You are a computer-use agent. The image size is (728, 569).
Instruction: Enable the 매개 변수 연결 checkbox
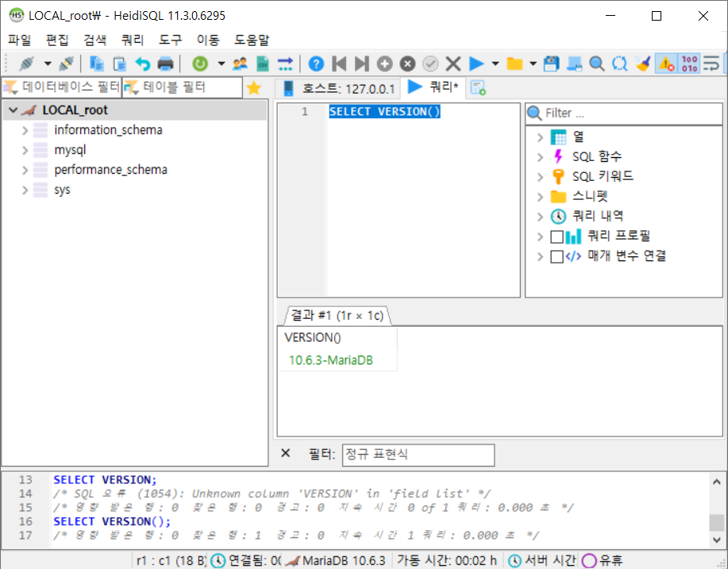pos(557,256)
